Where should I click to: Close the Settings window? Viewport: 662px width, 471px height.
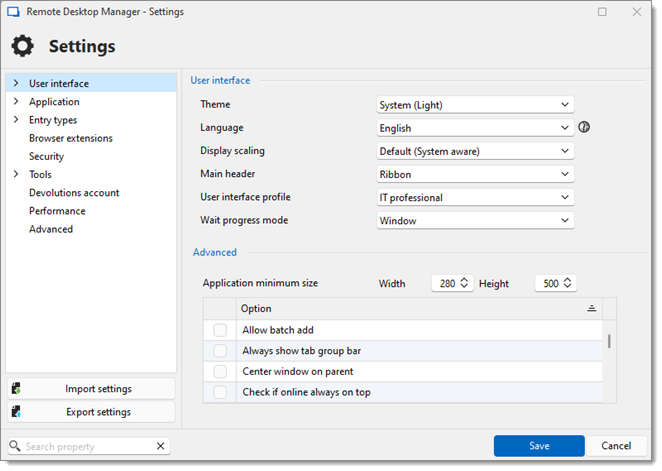[x=637, y=11]
